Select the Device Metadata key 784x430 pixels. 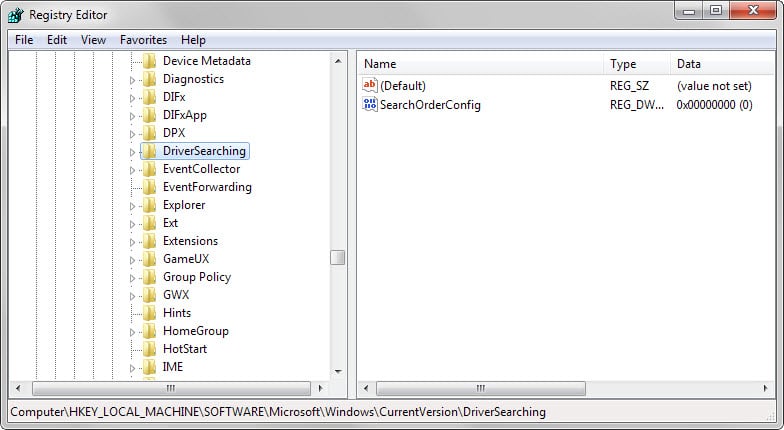coord(206,61)
